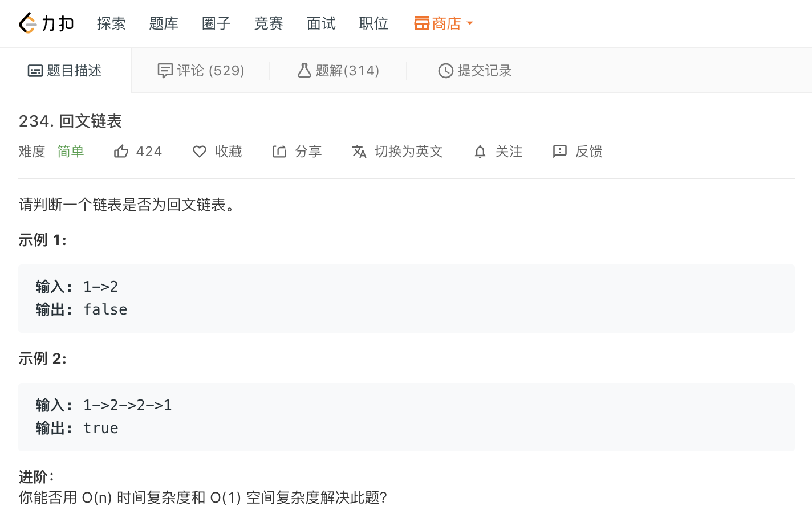Open the 分享 share icon
This screenshot has height=522, width=812.
coord(279,152)
